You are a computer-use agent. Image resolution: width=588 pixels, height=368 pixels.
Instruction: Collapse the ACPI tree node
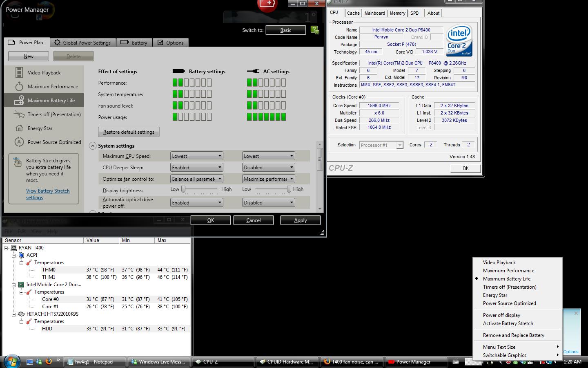(x=13, y=255)
